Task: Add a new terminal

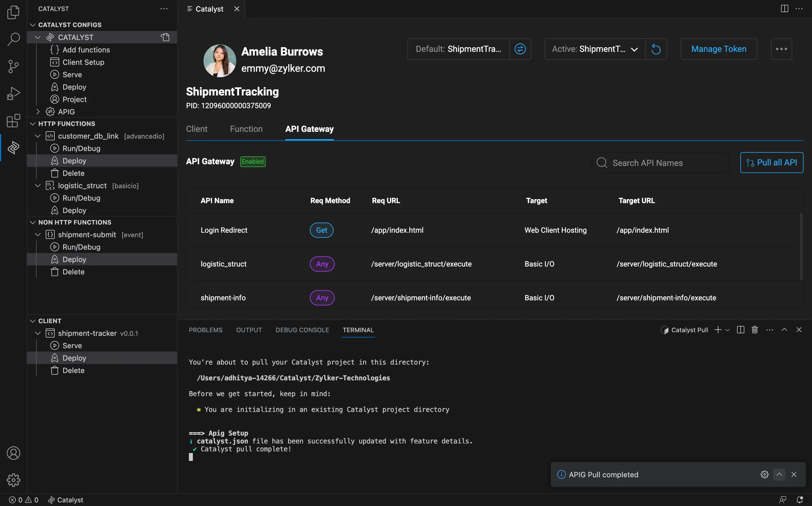Action: tap(718, 330)
